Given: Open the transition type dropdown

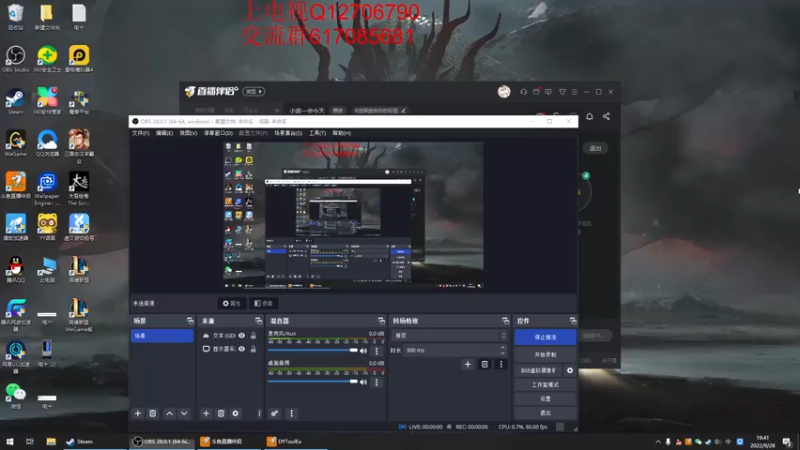Looking at the screenshot, I should [449, 336].
